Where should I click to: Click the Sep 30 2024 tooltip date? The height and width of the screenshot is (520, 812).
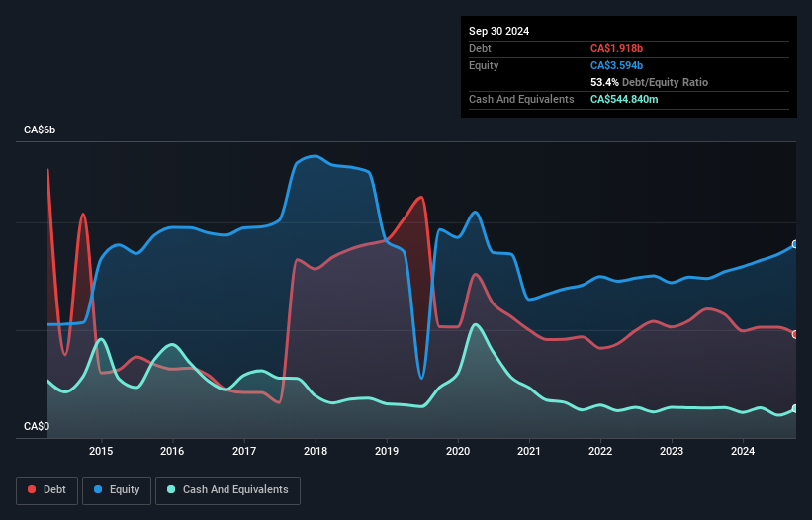498,31
